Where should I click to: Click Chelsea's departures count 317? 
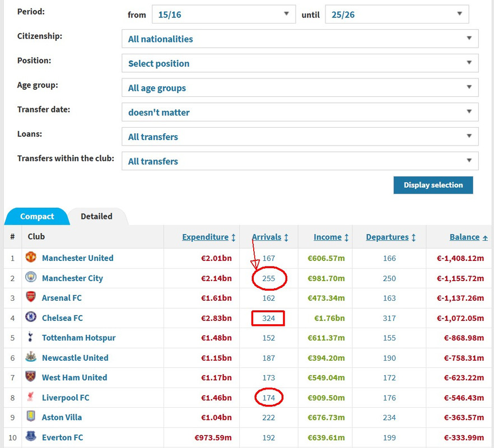tap(389, 318)
